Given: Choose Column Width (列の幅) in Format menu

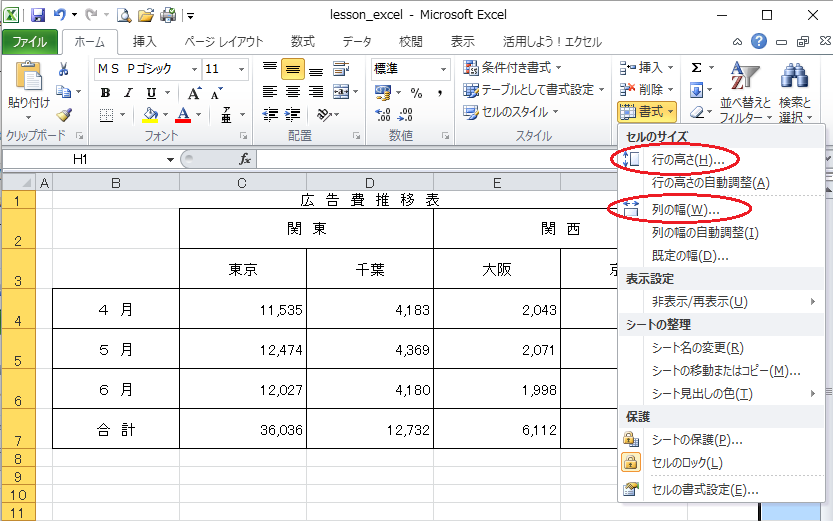Looking at the screenshot, I should [721, 209].
